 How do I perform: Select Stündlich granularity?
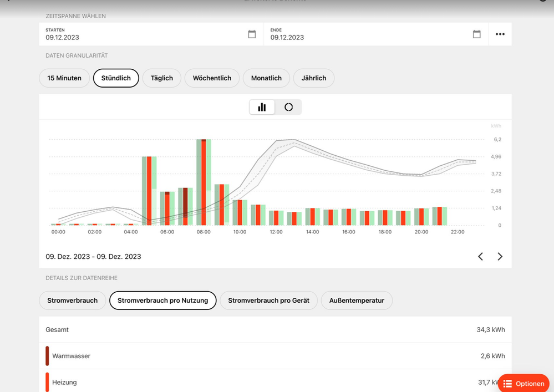(116, 78)
